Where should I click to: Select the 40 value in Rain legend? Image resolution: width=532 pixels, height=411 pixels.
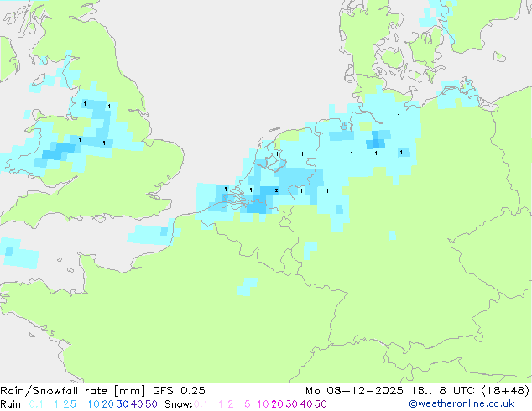(137, 404)
